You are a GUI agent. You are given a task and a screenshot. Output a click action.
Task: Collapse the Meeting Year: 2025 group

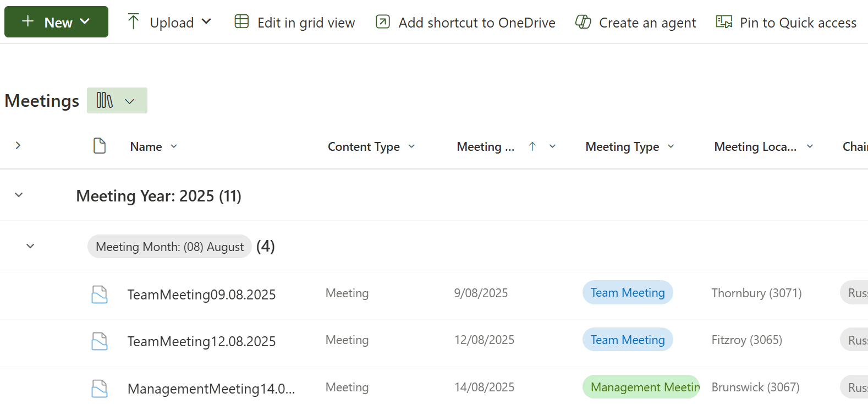click(19, 195)
